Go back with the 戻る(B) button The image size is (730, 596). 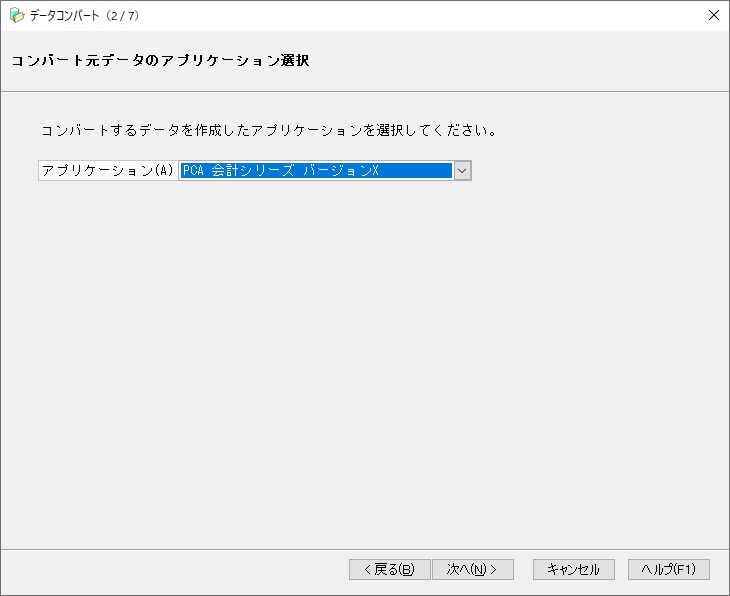tap(390, 569)
